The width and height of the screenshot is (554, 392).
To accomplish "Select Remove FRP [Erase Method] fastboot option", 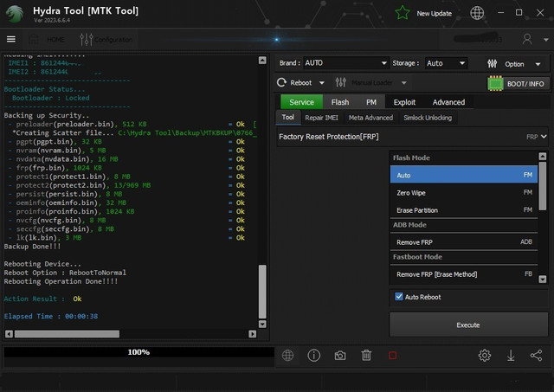I will 464,274.
